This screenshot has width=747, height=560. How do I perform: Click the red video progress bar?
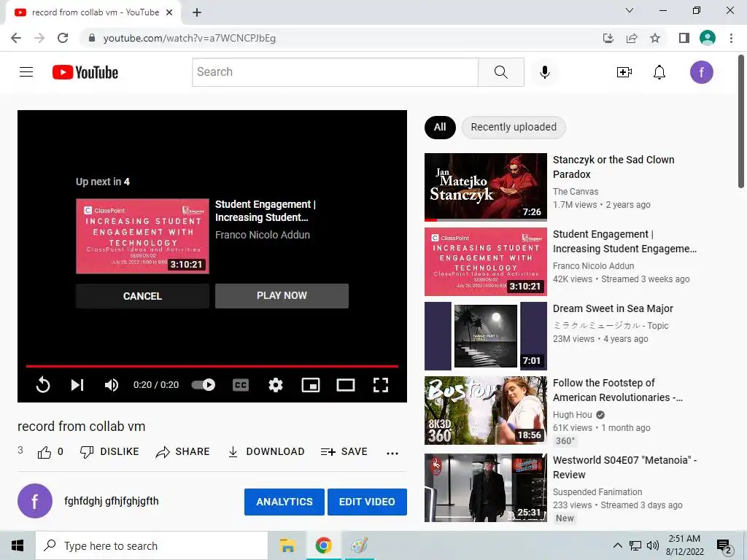point(212,366)
